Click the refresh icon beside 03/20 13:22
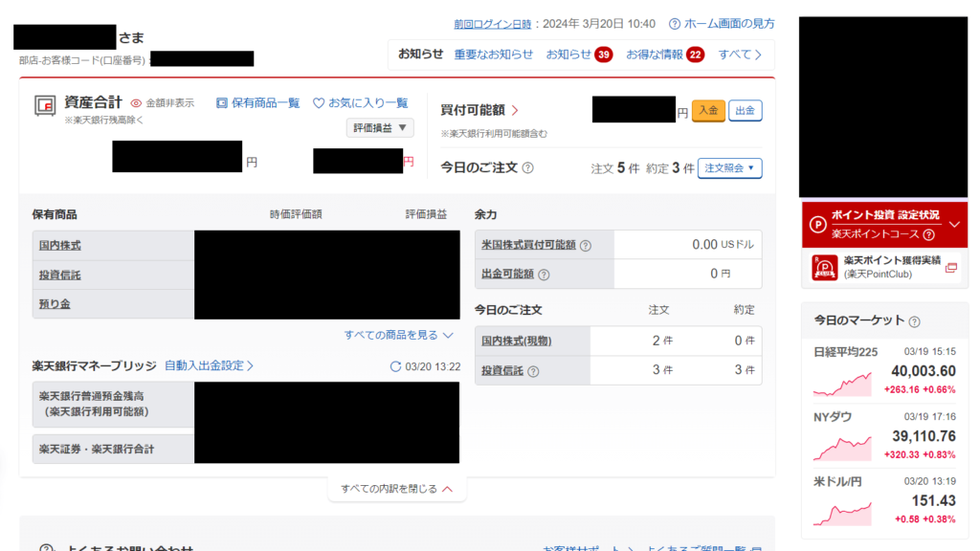 pyautogui.click(x=395, y=366)
